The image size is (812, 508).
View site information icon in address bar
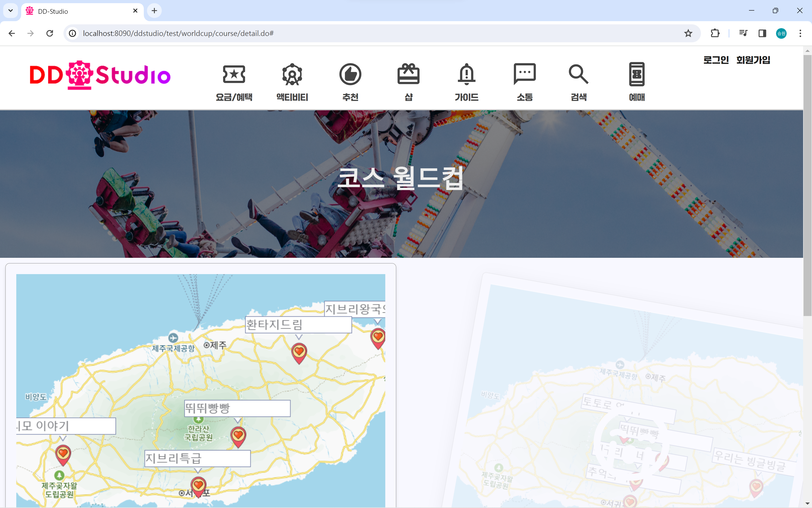pyautogui.click(x=73, y=33)
